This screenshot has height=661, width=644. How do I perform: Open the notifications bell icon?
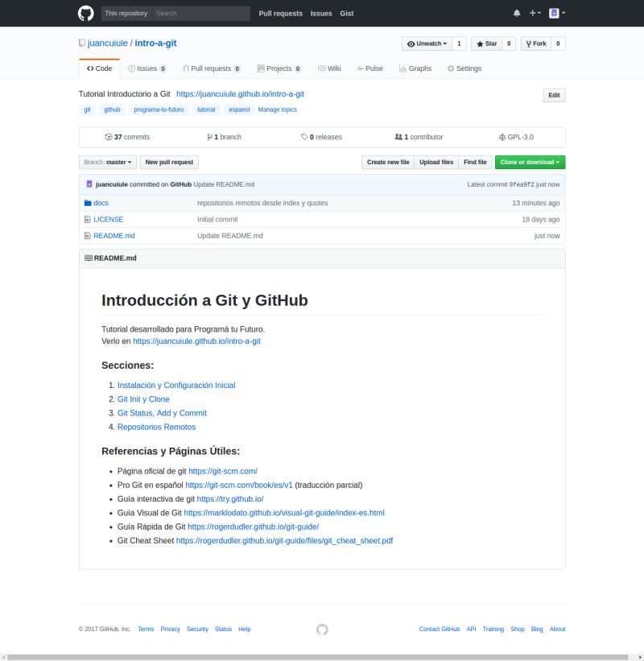click(x=515, y=13)
